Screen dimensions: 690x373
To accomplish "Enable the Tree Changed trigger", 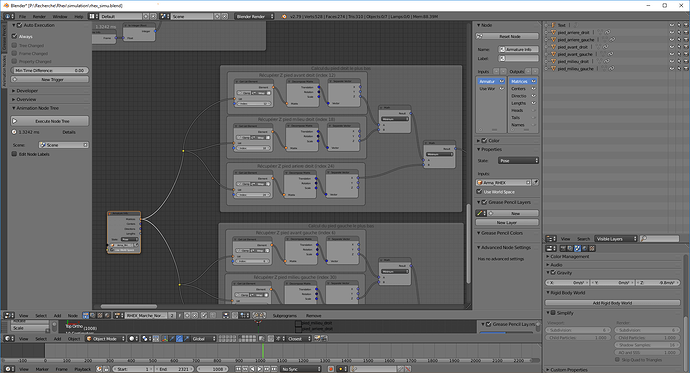I will click(x=15, y=45).
